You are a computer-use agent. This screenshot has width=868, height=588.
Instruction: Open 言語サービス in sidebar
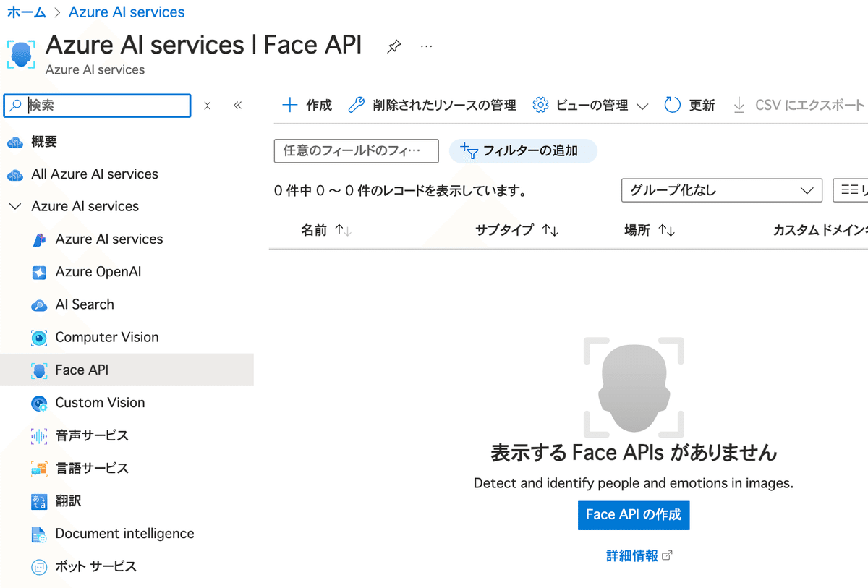tap(92, 468)
